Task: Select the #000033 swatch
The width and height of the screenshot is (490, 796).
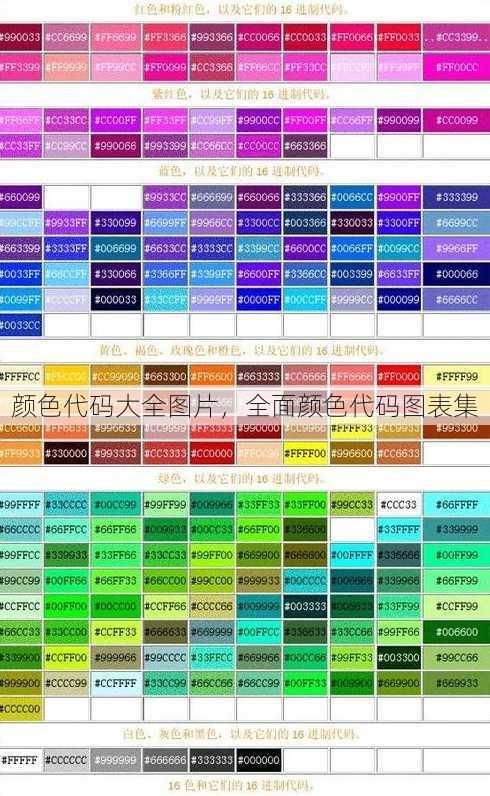Action: (116, 300)
